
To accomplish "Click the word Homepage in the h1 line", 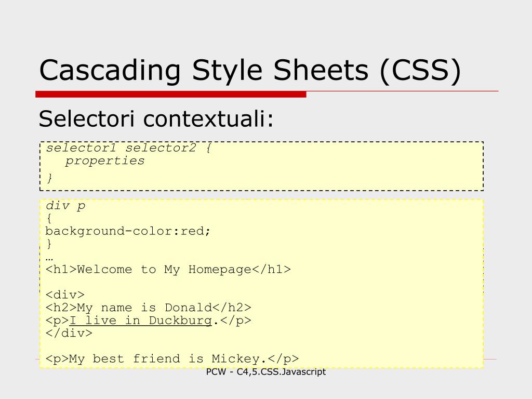I will click(220, 270).
